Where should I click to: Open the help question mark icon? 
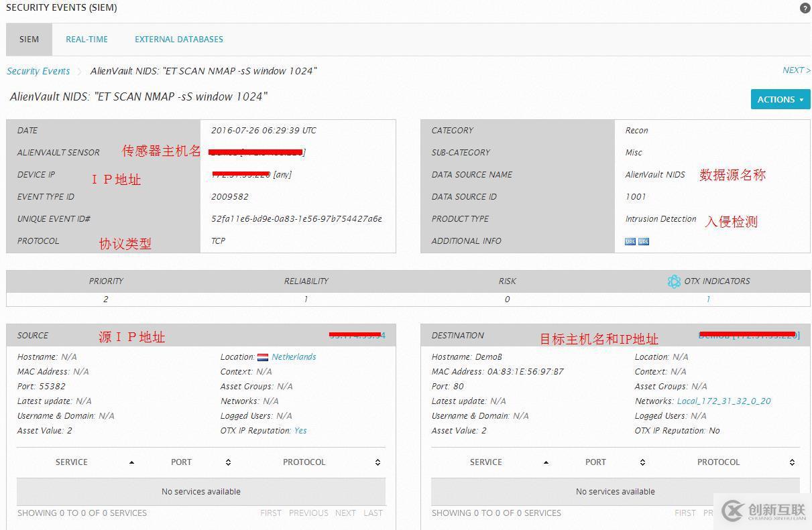pyautogui.click(x=805, y=8)
